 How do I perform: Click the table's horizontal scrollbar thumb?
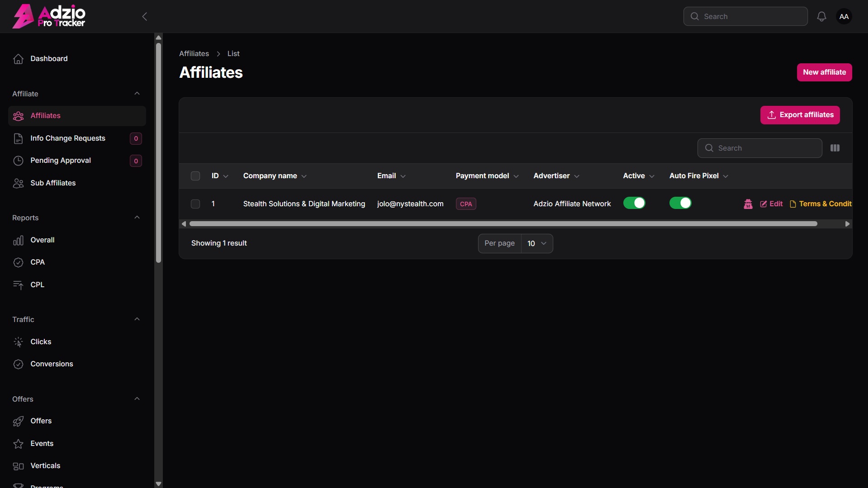tap(503, 224)
